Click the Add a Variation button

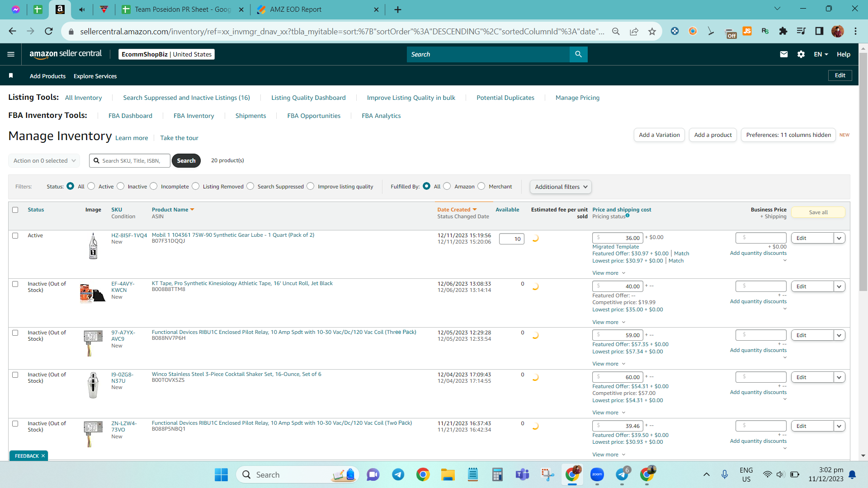click(x=659, y=135)
